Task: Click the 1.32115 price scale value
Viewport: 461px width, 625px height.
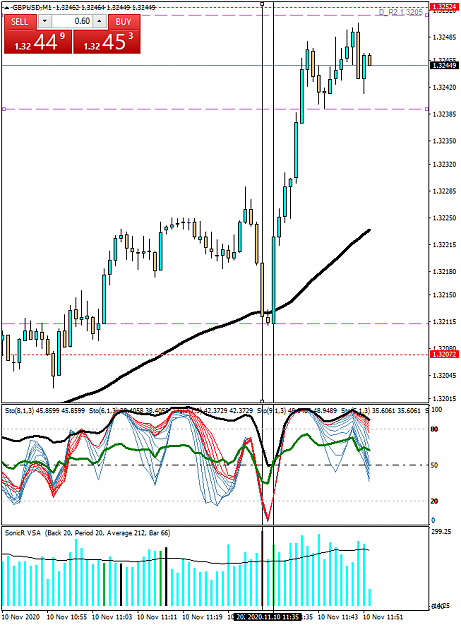Action: (444, 322)
